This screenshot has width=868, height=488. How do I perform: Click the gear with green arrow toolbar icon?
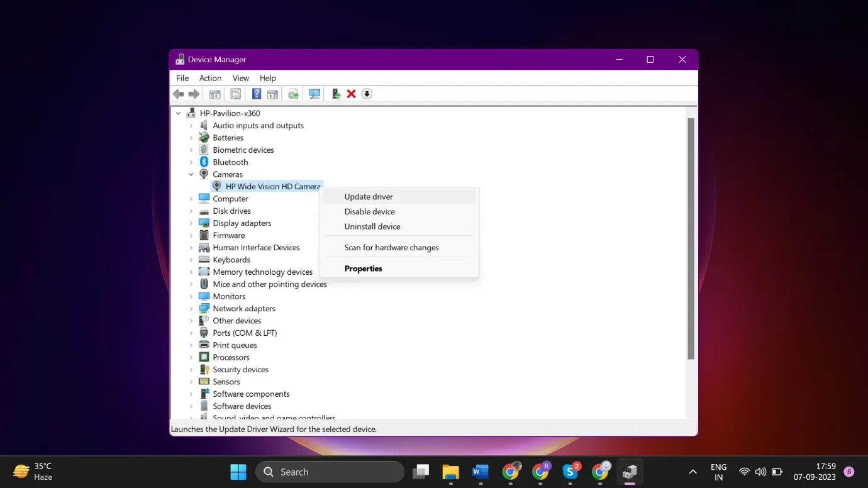point(293,94)
